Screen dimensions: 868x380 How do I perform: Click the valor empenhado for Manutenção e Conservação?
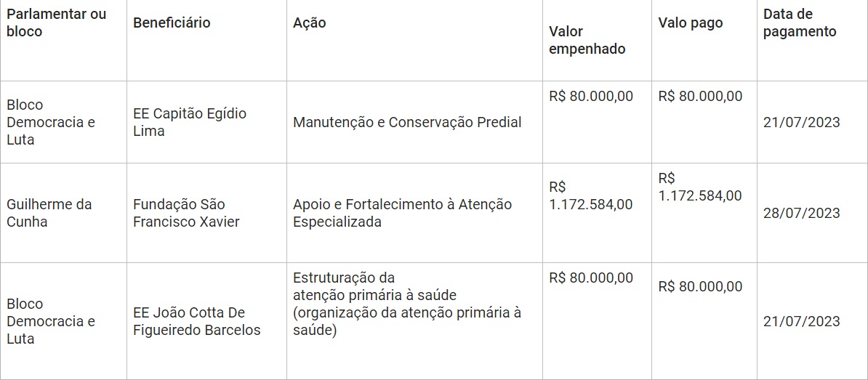591,96
